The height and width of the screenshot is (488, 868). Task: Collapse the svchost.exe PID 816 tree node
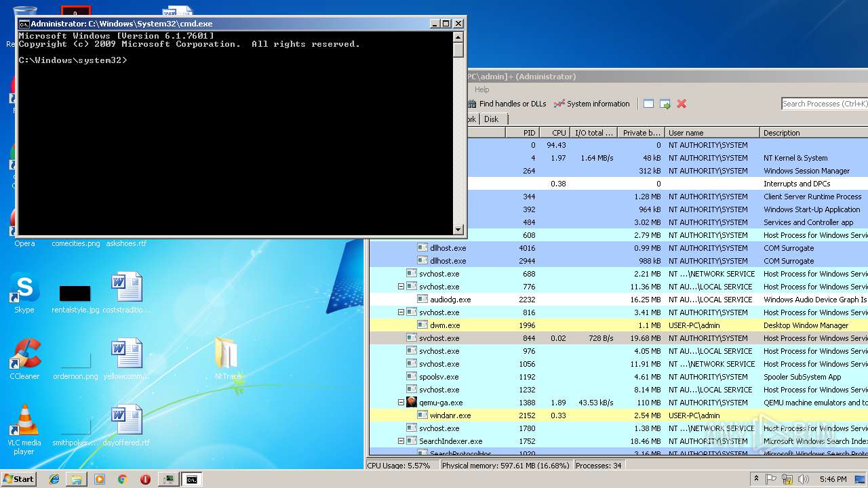coord(401,312)
